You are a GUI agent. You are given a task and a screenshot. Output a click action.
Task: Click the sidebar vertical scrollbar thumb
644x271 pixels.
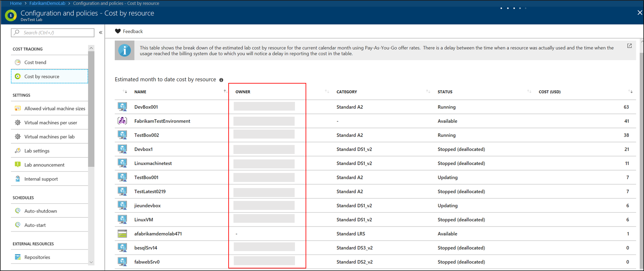pyautogui.click(x=91, y=109)
